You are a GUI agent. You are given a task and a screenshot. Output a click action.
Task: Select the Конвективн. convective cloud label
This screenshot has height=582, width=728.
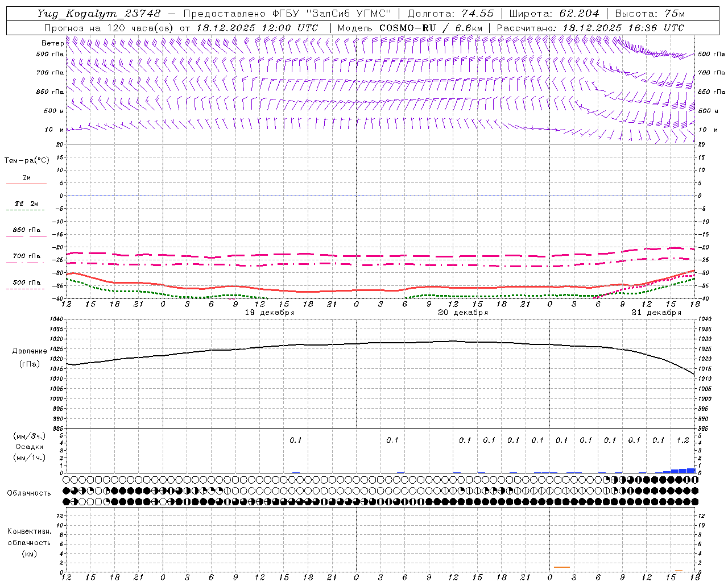29,531
